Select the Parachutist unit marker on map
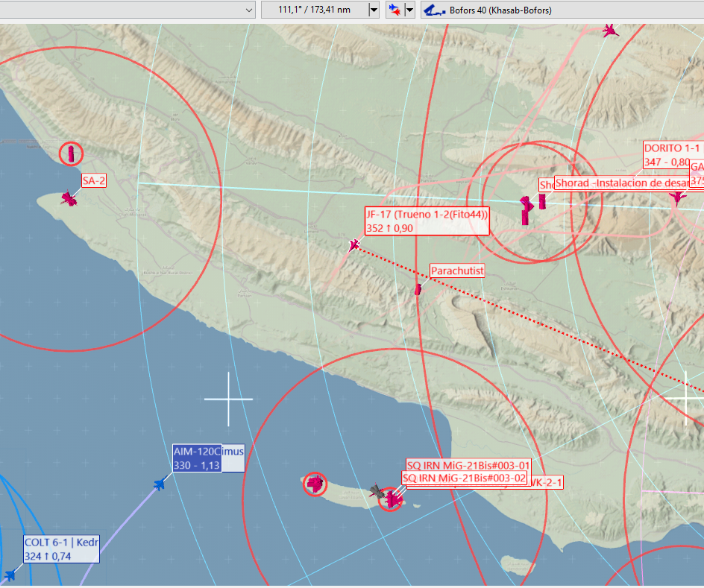The image size is (704, 588). pos(418,289)
